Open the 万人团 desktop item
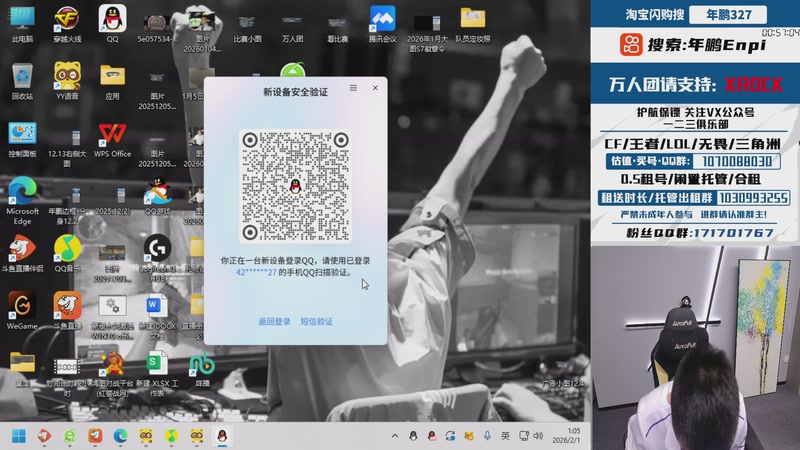Viewport: 800px width, 450px height. point(292,28)
